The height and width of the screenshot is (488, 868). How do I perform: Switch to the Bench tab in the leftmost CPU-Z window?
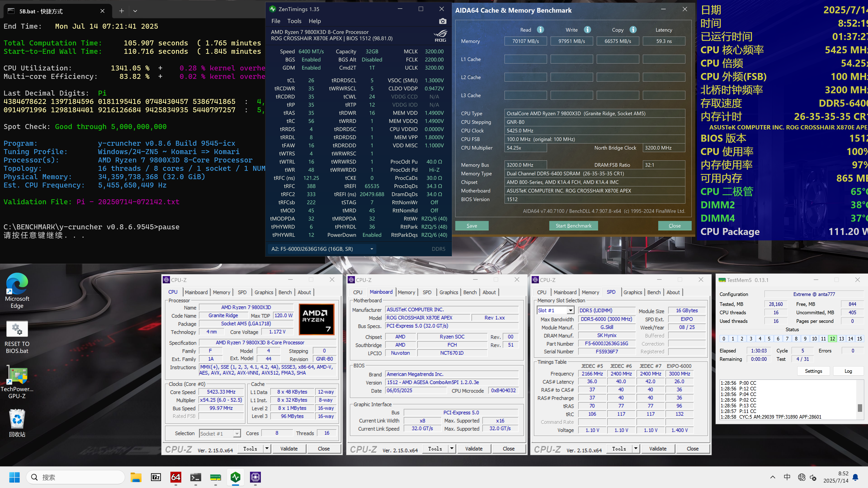[285, 292]
